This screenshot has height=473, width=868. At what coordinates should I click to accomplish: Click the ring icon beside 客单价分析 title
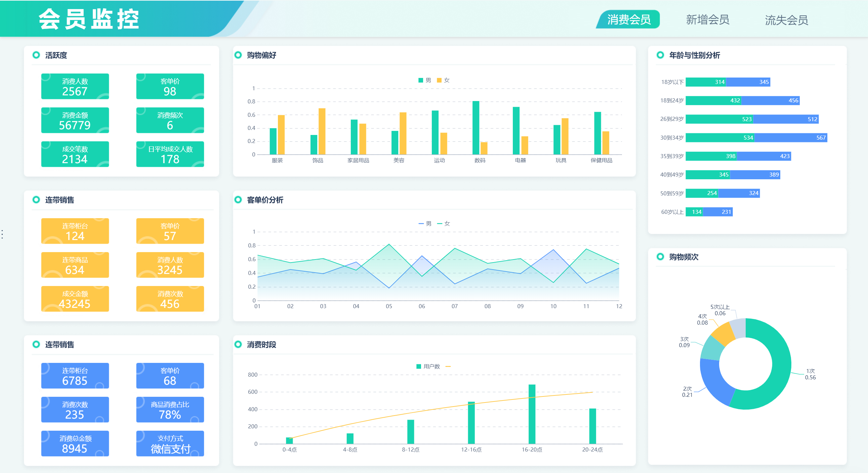238,200
